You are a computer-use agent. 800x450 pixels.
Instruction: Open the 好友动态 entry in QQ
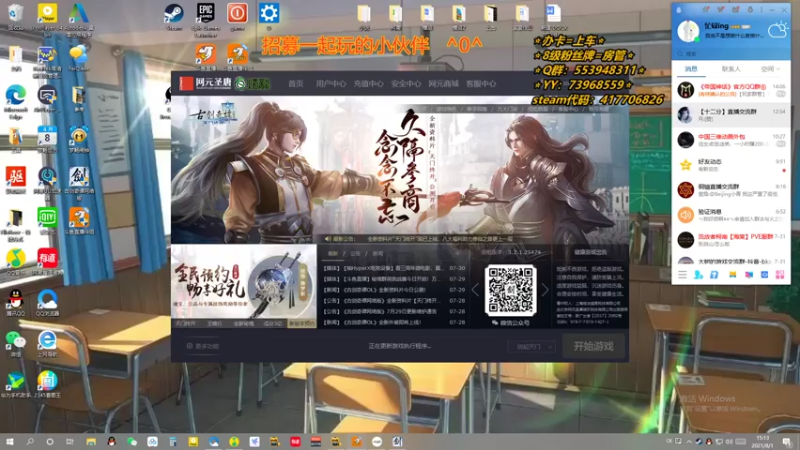[731, 165]
